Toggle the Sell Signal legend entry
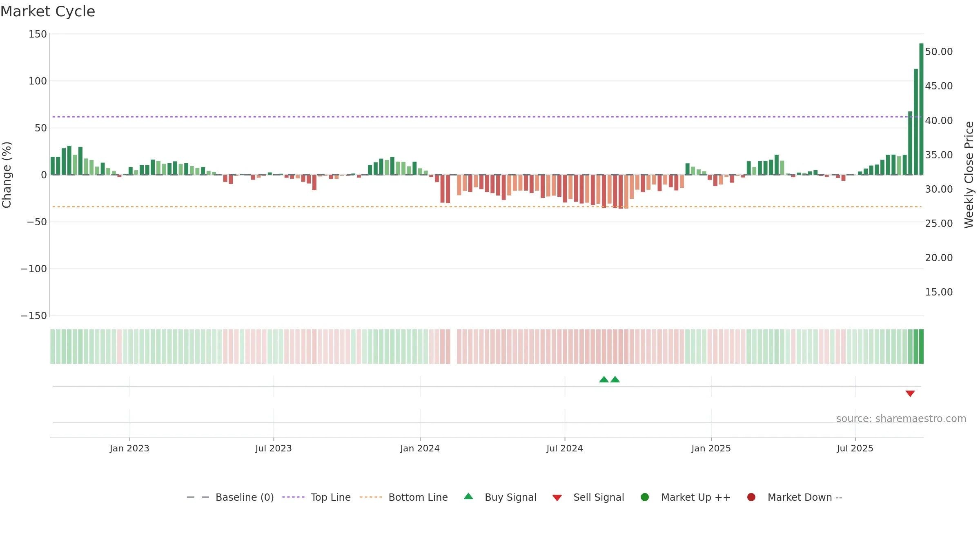The image size is (980, 551). point(588,497)
